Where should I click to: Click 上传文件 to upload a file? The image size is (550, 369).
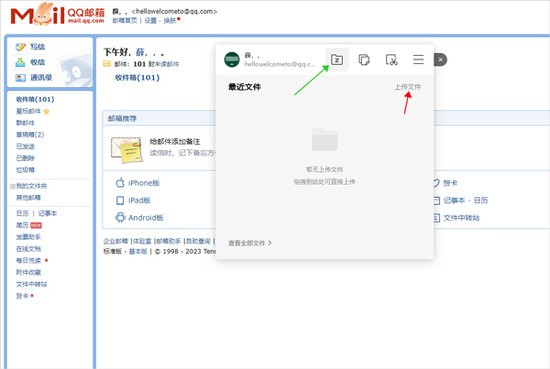[408, 87]
